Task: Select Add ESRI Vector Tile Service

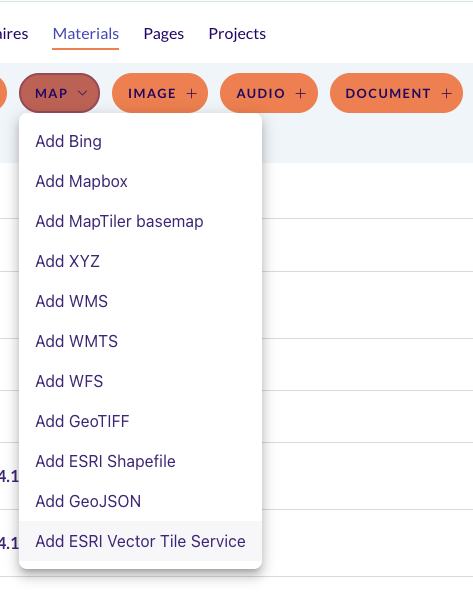Action: (140, 541)
